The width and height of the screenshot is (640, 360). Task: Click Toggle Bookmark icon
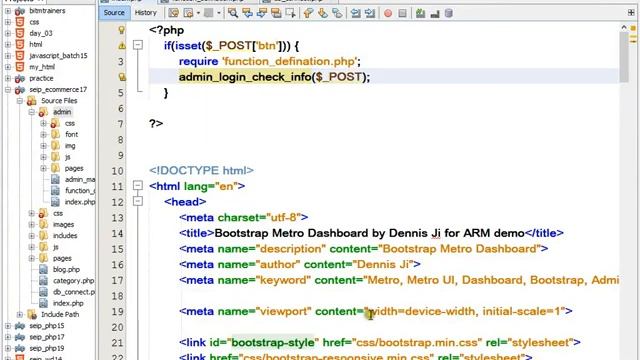coord(337,13)
